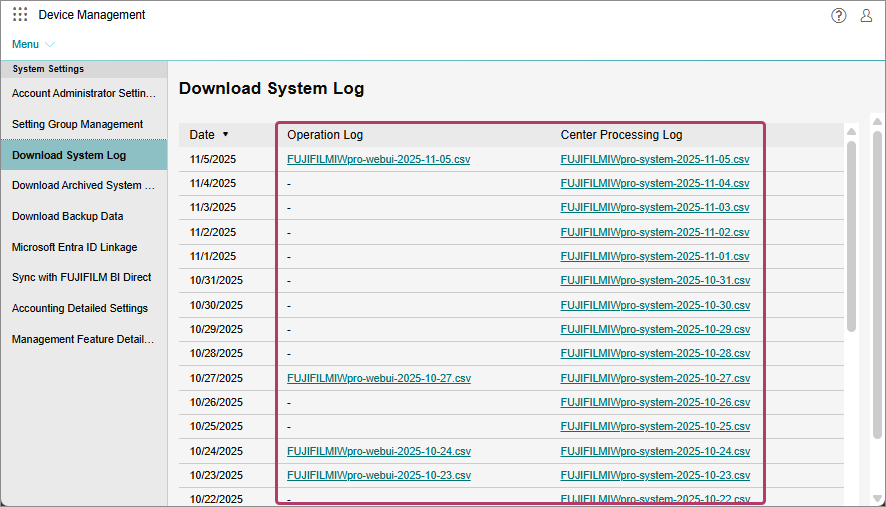
Task: Open the app launcher grid icon
Action: tap(20, 15)
